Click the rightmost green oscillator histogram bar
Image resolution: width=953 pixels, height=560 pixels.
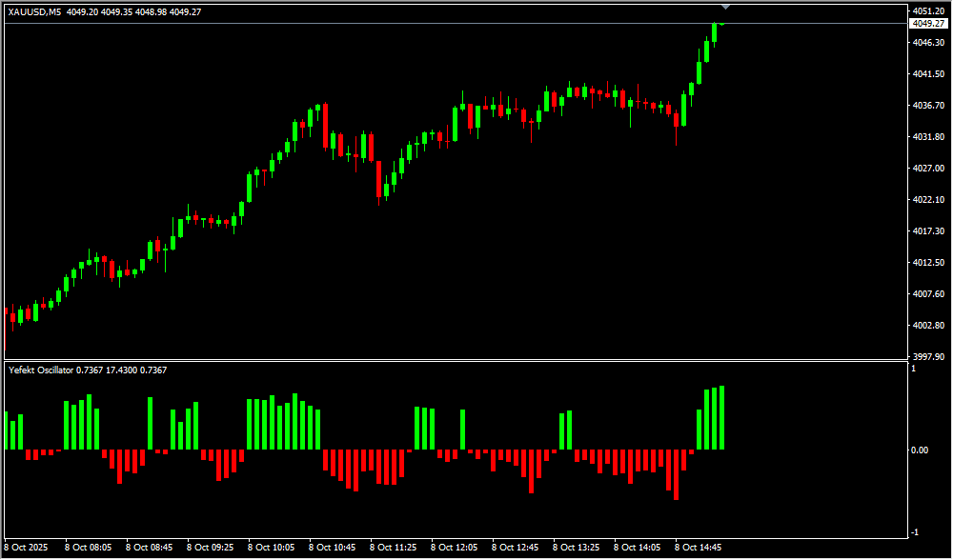pyautogui.click(x=722, y=417)
